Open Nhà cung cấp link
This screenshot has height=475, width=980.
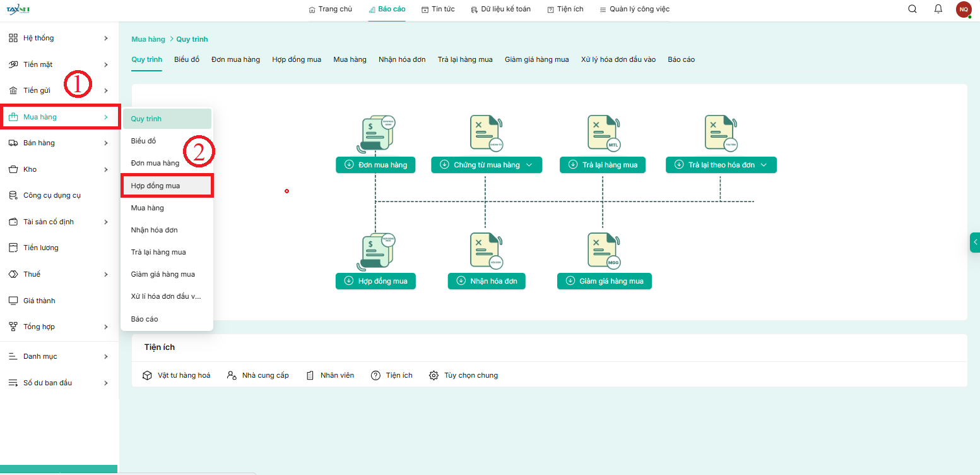coord(258,375)
